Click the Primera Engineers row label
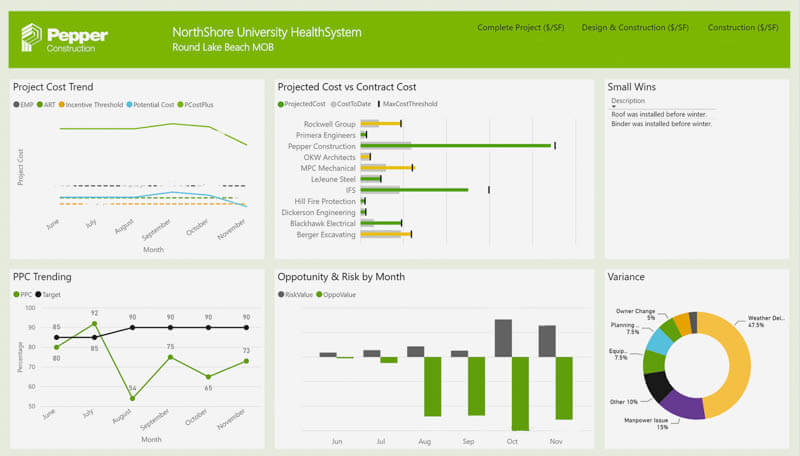Image resolution: width=800 pixels, height=456 pixels. [x=326, y=135]
